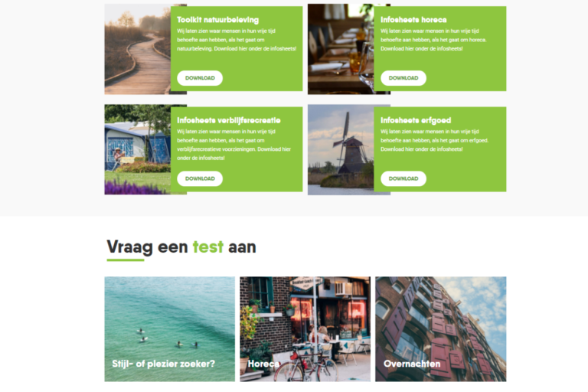The image size is (588, 392).
Task: Click the erfgoed card description text
Action: point(434,140)
